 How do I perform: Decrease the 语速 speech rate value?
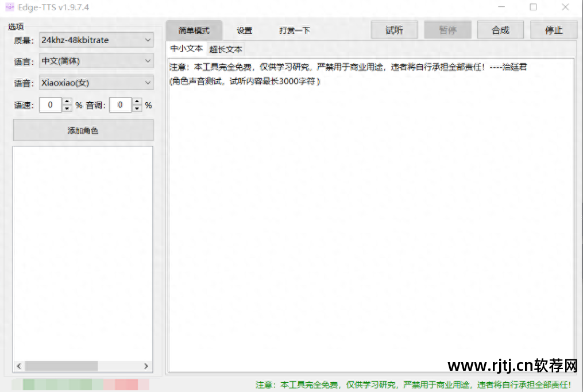[x=67, y=108]
